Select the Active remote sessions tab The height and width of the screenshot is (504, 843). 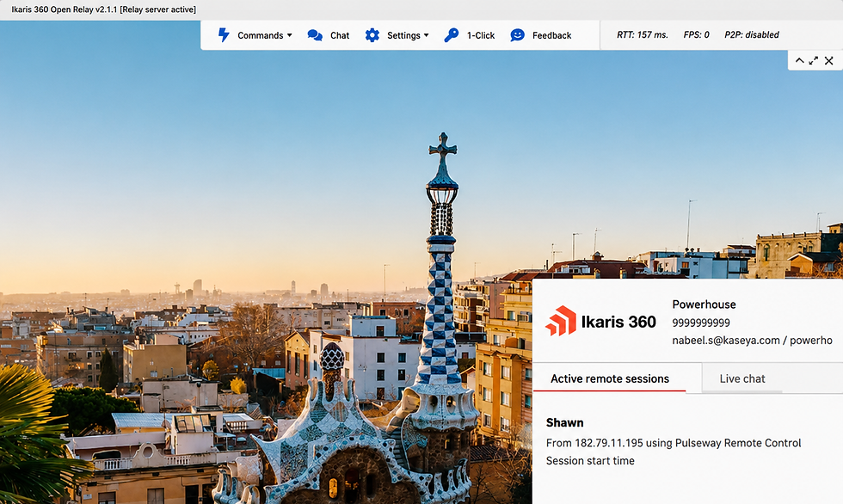tap(610, 378)
